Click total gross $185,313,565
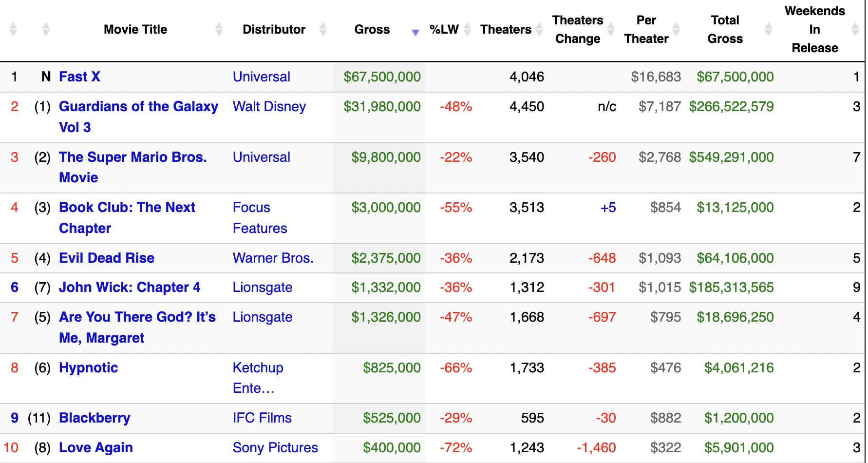 [731, 288]
